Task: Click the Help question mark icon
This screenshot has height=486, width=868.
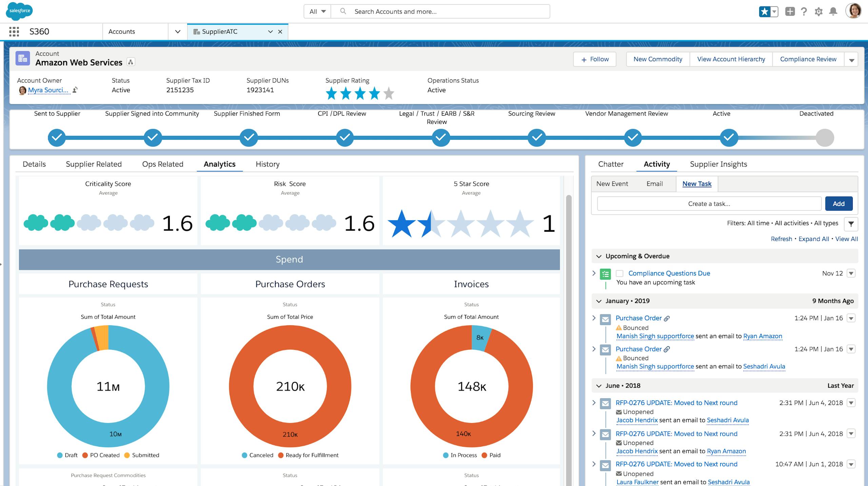Action: pyautogui.click(x=804, y=11)
